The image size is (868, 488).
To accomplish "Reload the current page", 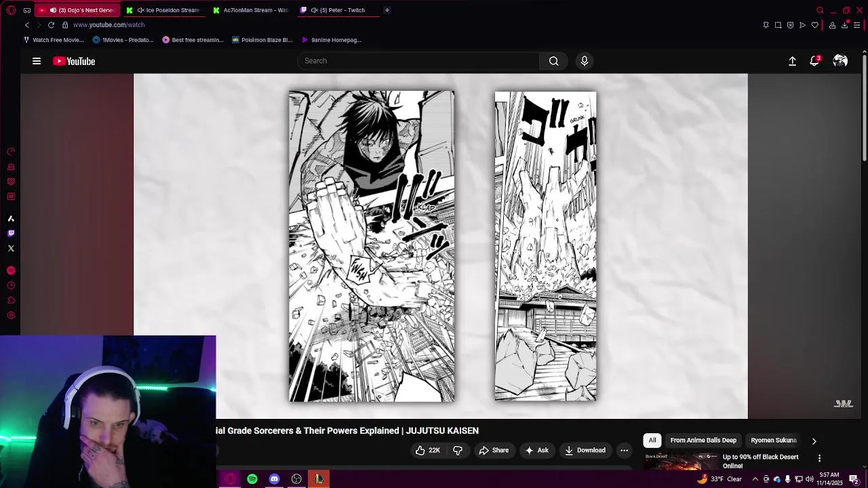I will click(51, 25).
